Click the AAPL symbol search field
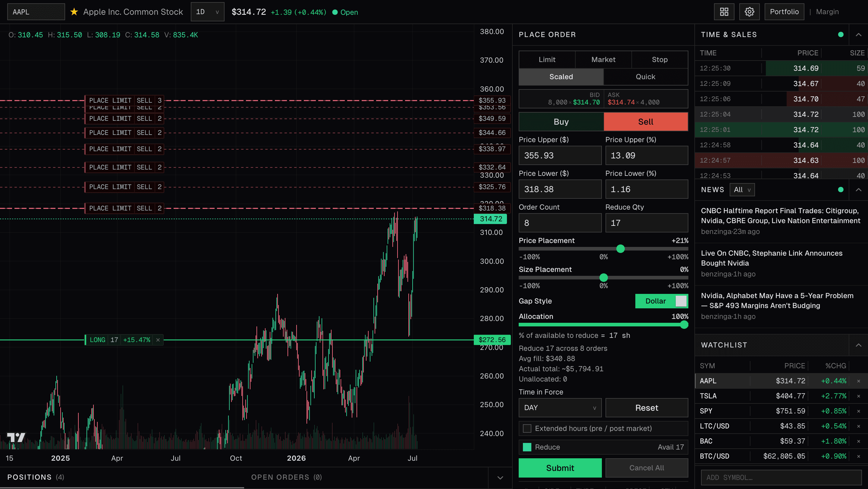The image size is (868, 489). [x=36, y=12]
